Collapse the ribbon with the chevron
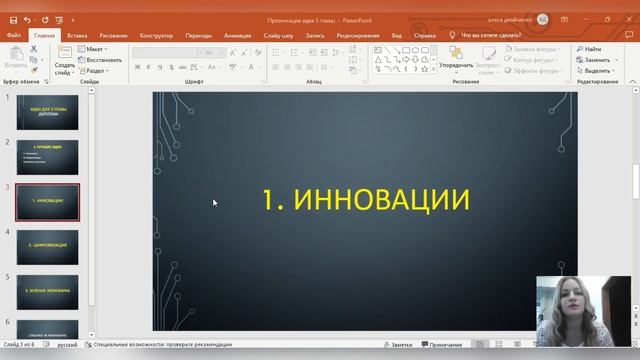The image size is (640, 360). tap(632, 82)
